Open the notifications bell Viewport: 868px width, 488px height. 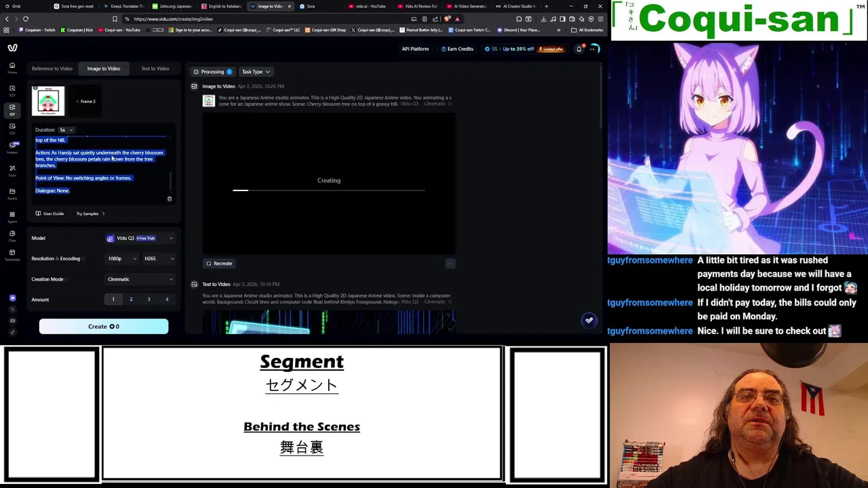579,49
